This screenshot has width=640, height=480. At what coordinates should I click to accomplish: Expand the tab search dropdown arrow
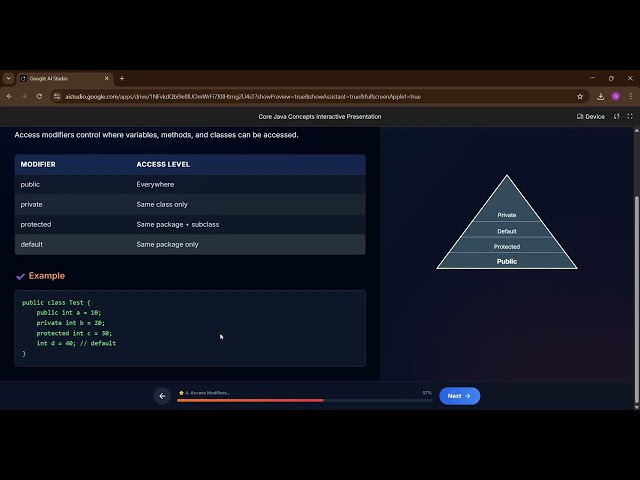tap(9, 78)
